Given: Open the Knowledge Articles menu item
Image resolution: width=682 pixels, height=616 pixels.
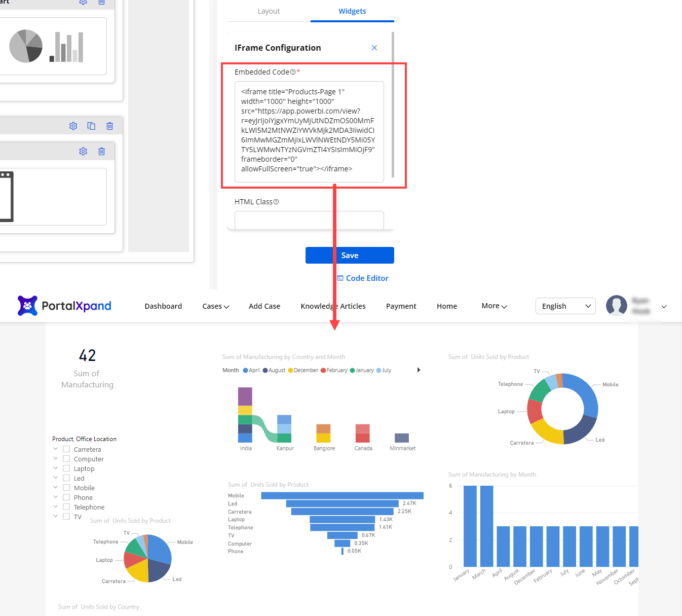Looking at the screenshot, I should coord(333,306).
